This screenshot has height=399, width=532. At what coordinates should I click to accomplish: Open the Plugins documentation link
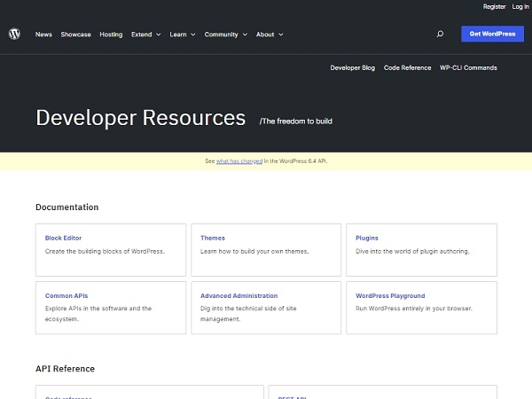(367, 238)
